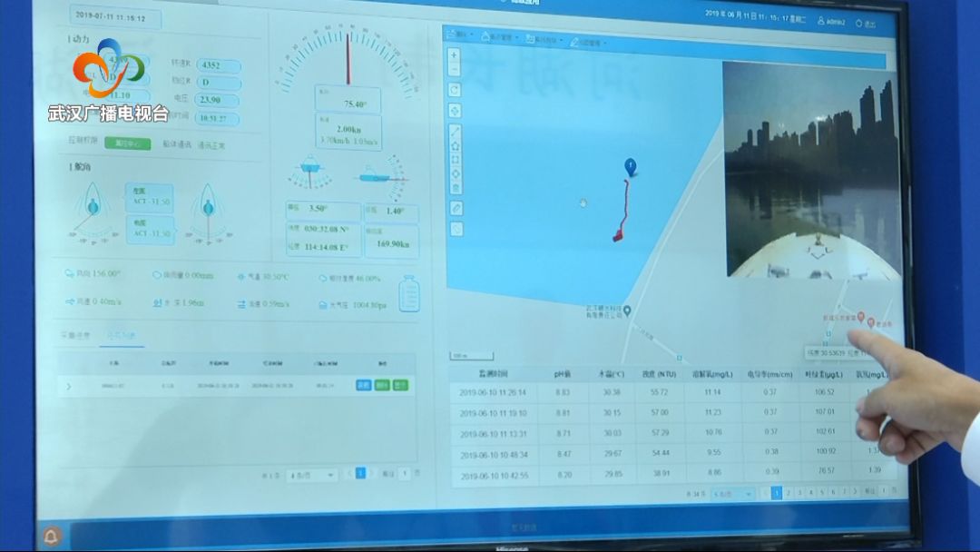Open the map menu with the house icon
The image size is (980, 552).
pyautogui.click(x=500, y=37)
